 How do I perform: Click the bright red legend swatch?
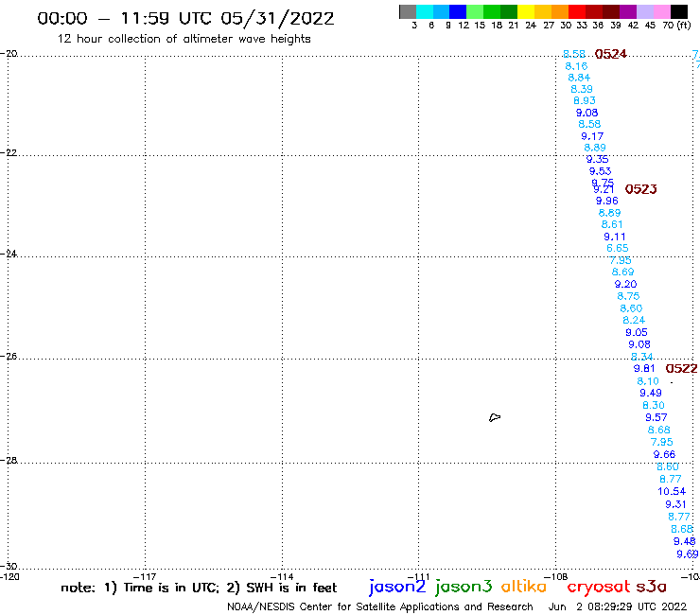click(577, 11)
